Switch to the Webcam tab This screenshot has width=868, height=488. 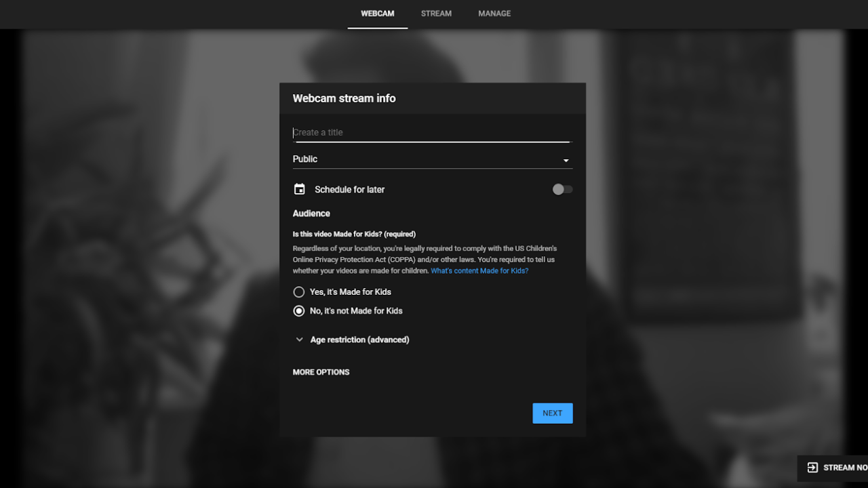click(x=377, y=14)
